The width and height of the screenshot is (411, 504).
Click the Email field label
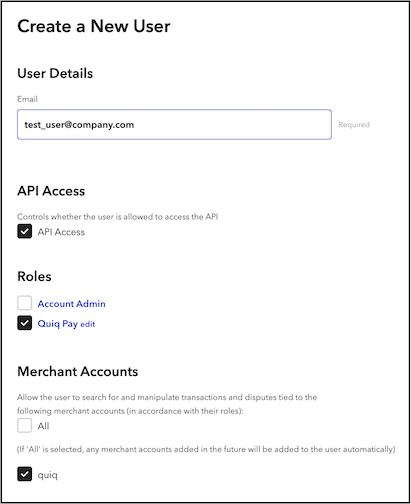[27, 99]
